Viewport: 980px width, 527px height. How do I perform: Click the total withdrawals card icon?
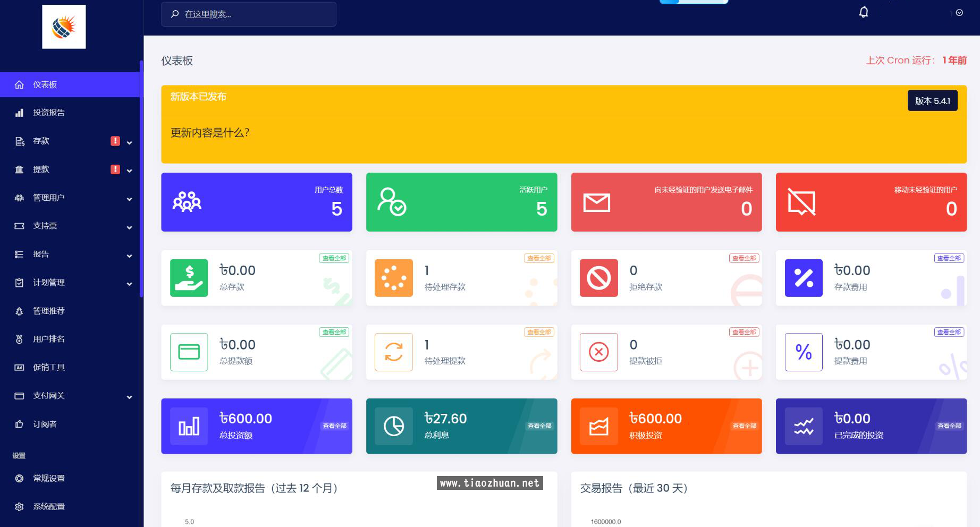[x=189, y=352]
